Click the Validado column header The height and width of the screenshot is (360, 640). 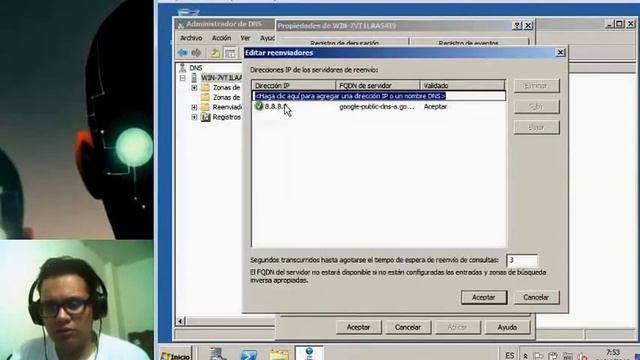pos(463,85)
